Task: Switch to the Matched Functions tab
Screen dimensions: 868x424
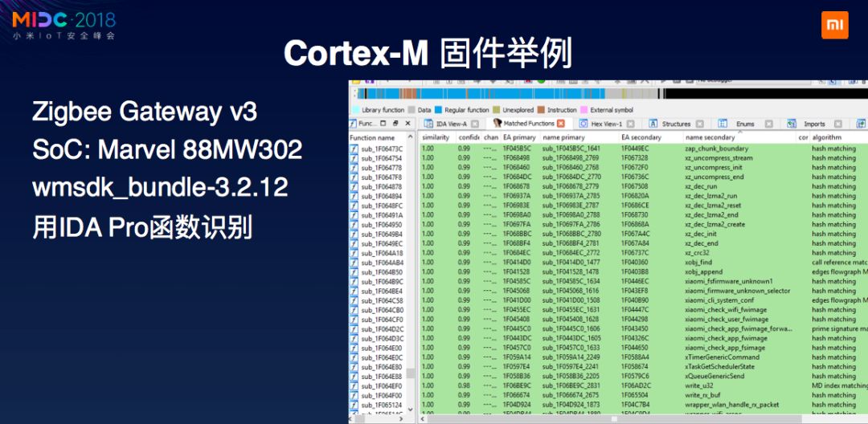Action: (528, 124)
